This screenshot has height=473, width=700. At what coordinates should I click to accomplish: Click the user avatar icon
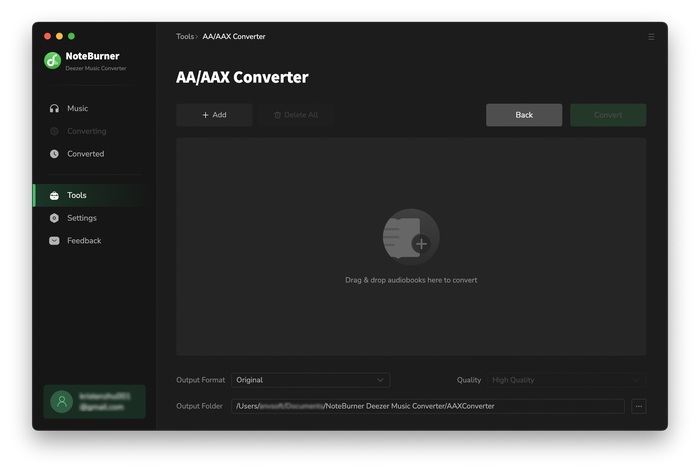tap(62, 402)
